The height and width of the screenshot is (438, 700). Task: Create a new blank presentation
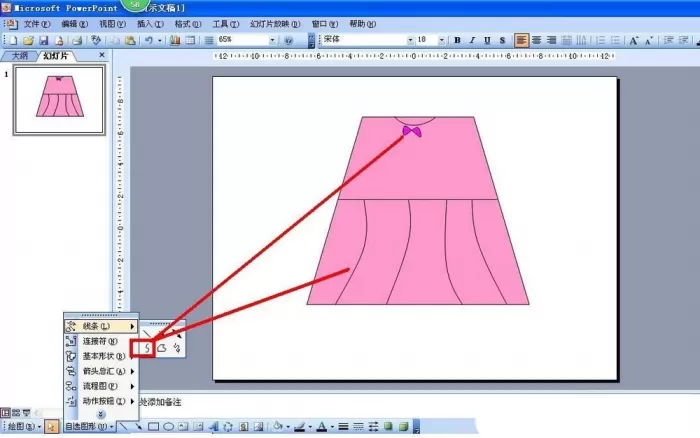[x=13, y=41]
